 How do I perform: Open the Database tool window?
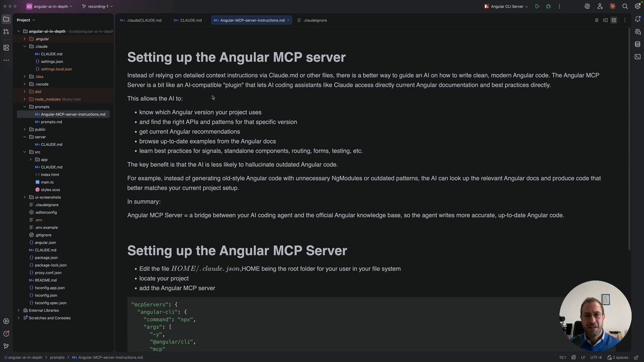point(638,44)
